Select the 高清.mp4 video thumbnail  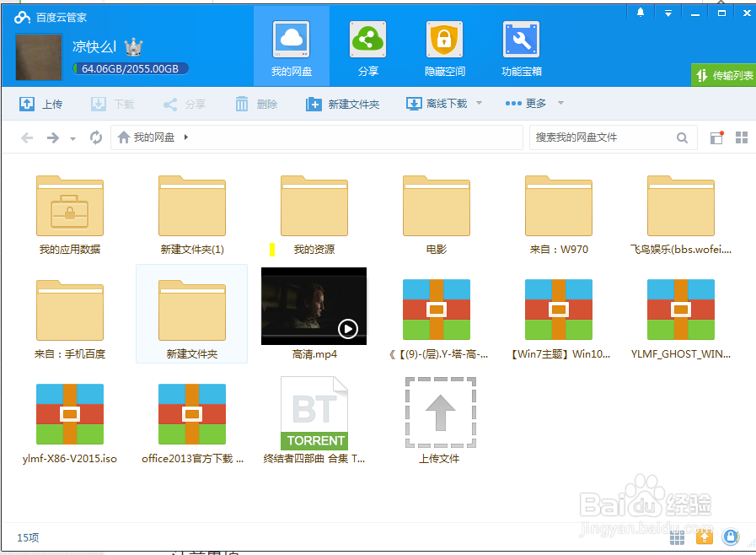coord(314,306)
